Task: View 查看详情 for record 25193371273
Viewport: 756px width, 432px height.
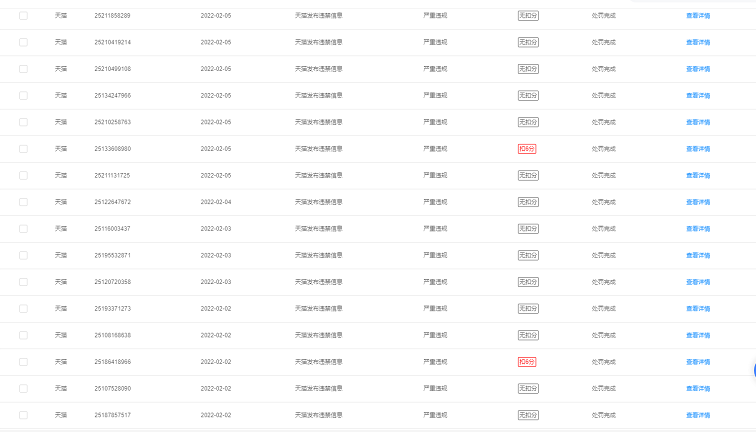Action: [698, 309]
